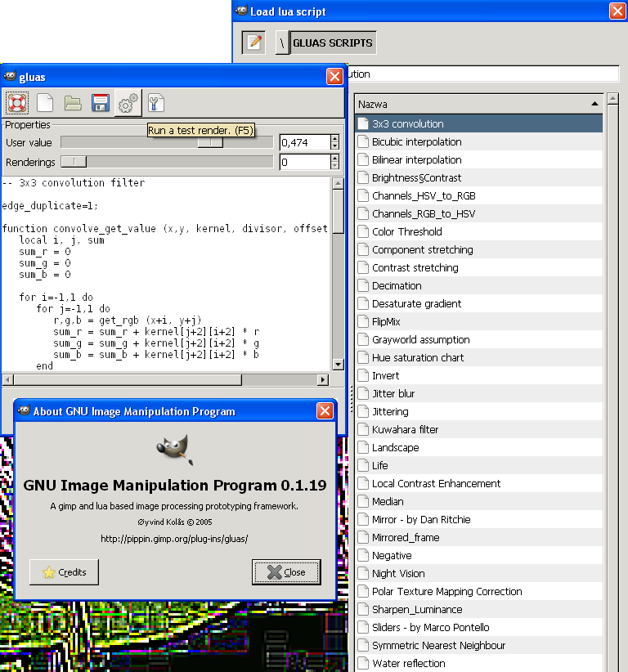The height and width of the screenshot is (672, 628).
Task: Select Component stretching script
Action: [478, 250]
